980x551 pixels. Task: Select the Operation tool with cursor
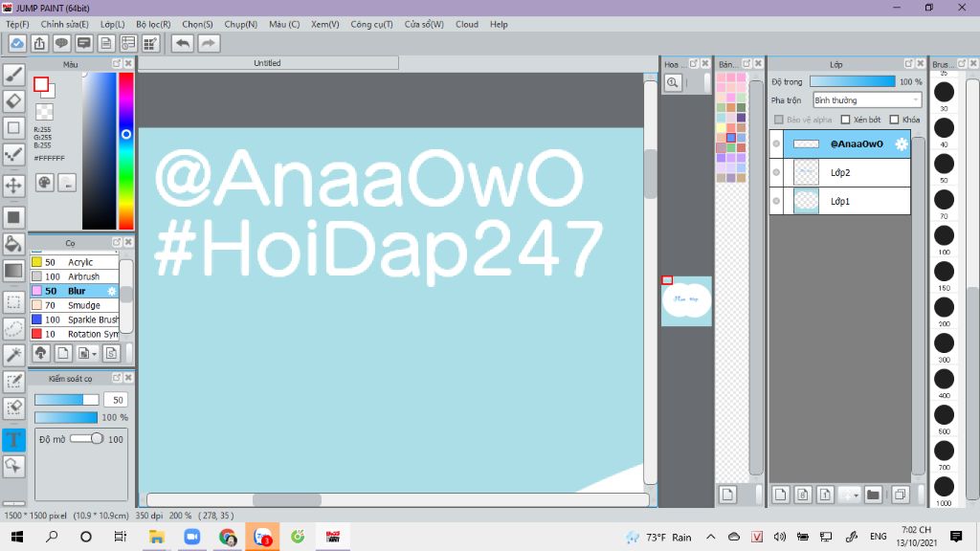[13, 466]
